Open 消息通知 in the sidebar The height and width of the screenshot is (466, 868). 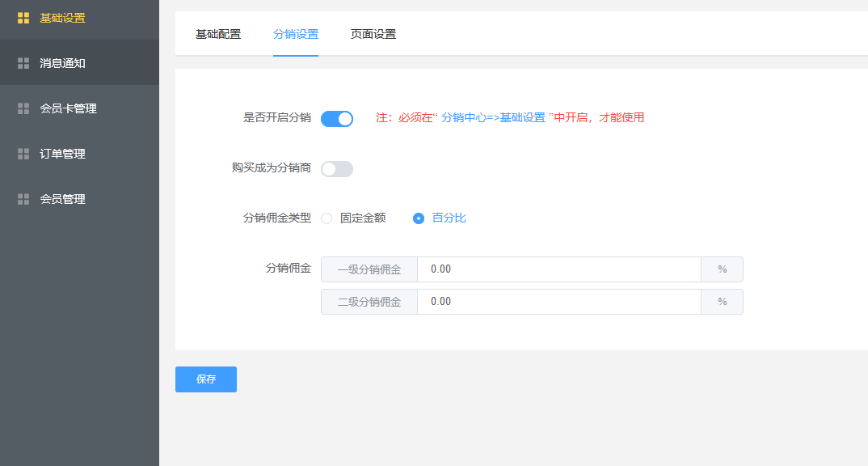coord(63,63)
